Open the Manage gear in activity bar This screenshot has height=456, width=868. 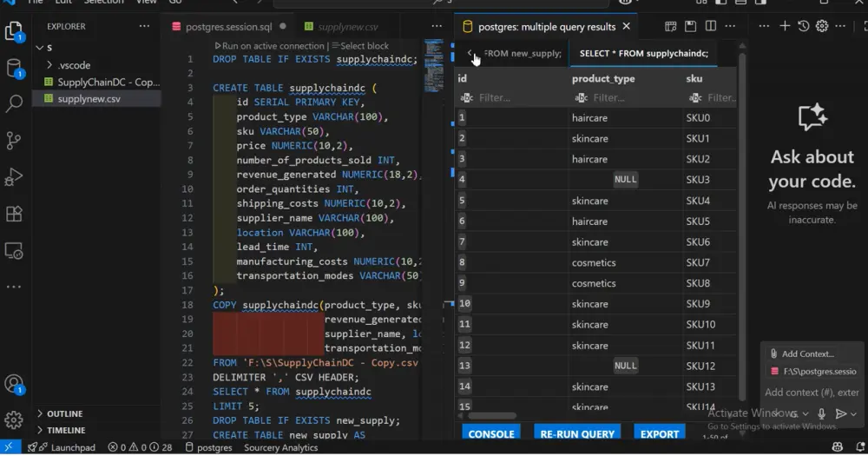pyautogui.click(x=14, y=420)
